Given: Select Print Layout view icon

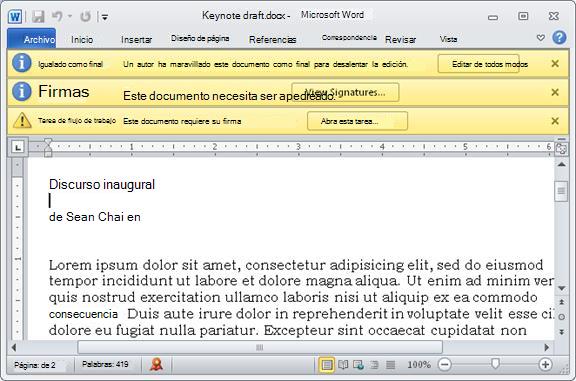Looking at the screenshot, I should 327,365.
